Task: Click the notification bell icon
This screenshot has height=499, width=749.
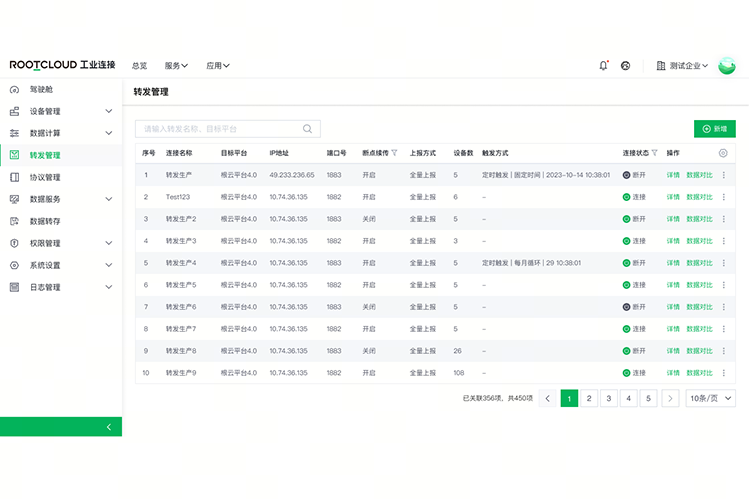Action: [603, 65]
